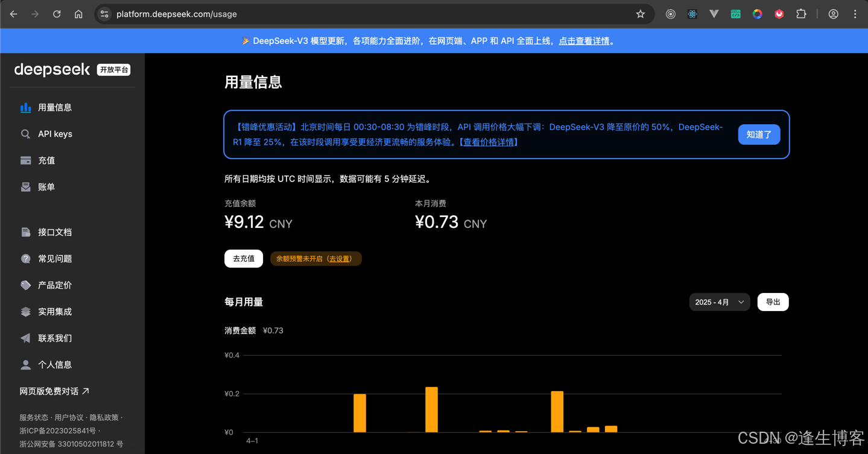Click the tag icon beside 产品定价
The image size is (868, 454).
pyautogui.click(x=25, y=285)
